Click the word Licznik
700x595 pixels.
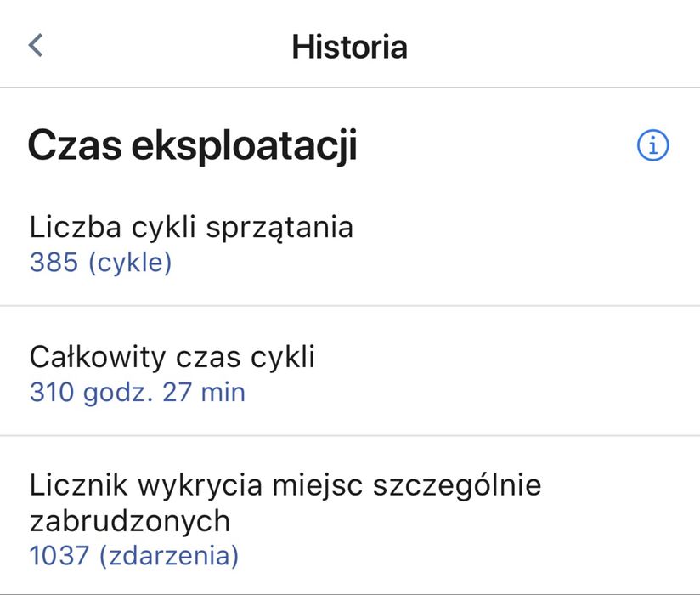(75, 486)
